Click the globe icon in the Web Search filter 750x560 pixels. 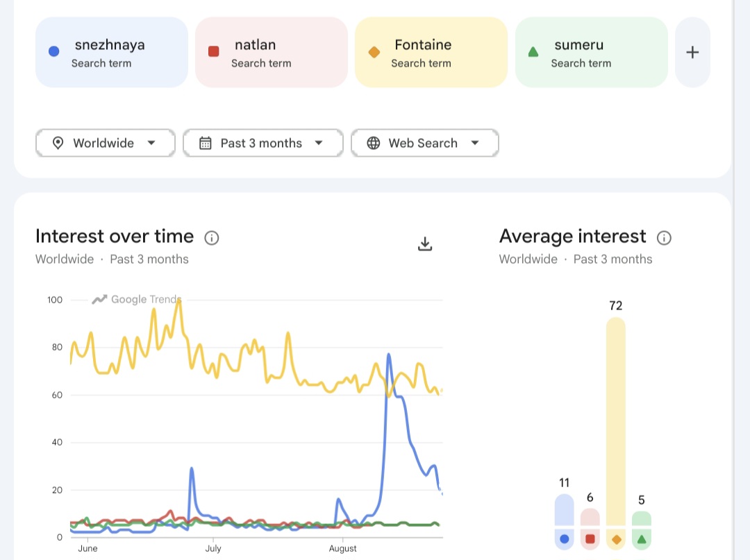[374, 143]
